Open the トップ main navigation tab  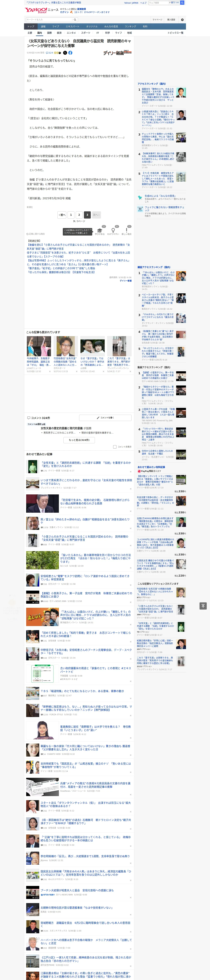[x=31, y=27]
